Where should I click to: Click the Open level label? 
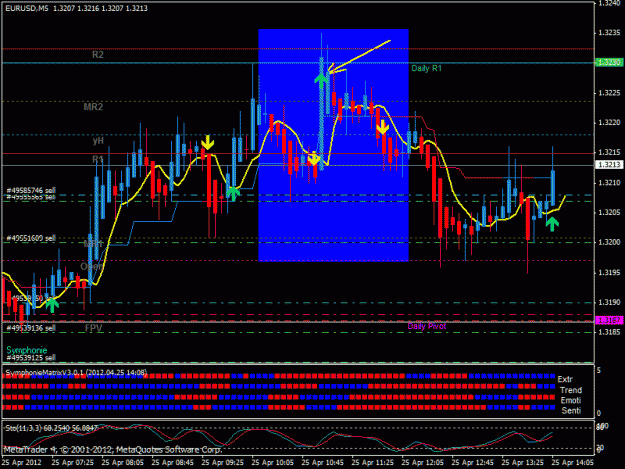click(92, 266)
